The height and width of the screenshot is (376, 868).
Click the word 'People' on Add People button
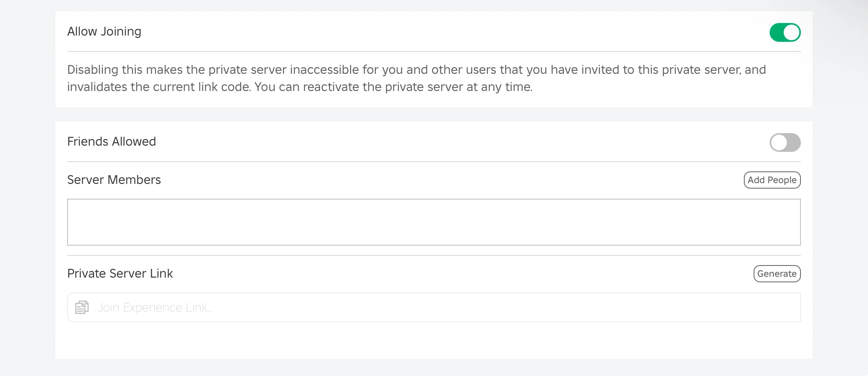click(782, 180)
